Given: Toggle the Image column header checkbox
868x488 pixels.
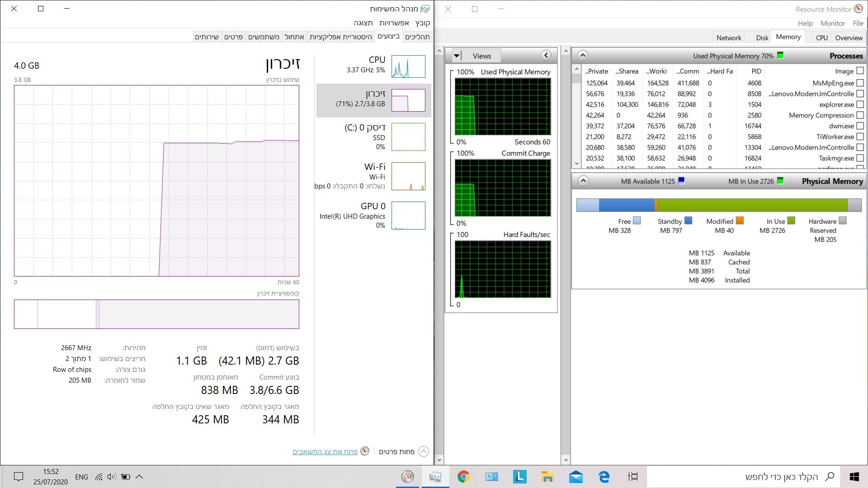Looking at the screenshot, I should click(x=860, y=71).
